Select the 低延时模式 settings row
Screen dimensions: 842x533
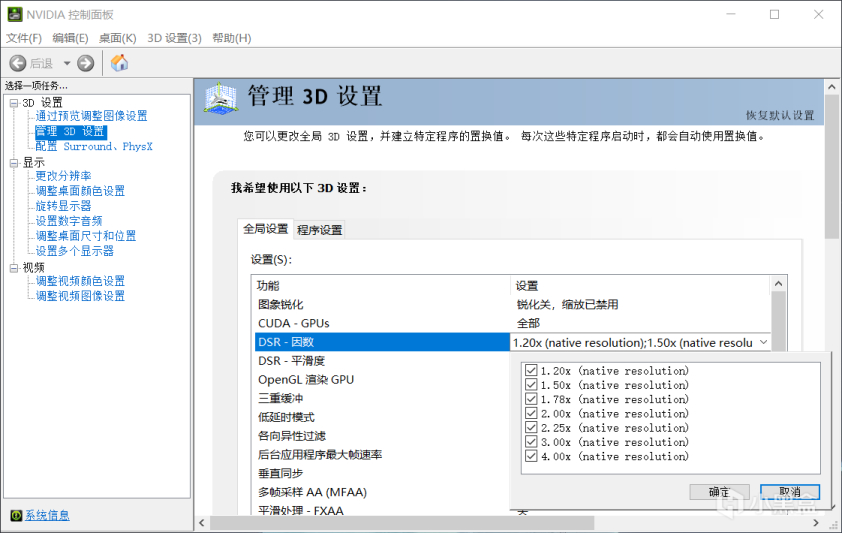point(381,417)
